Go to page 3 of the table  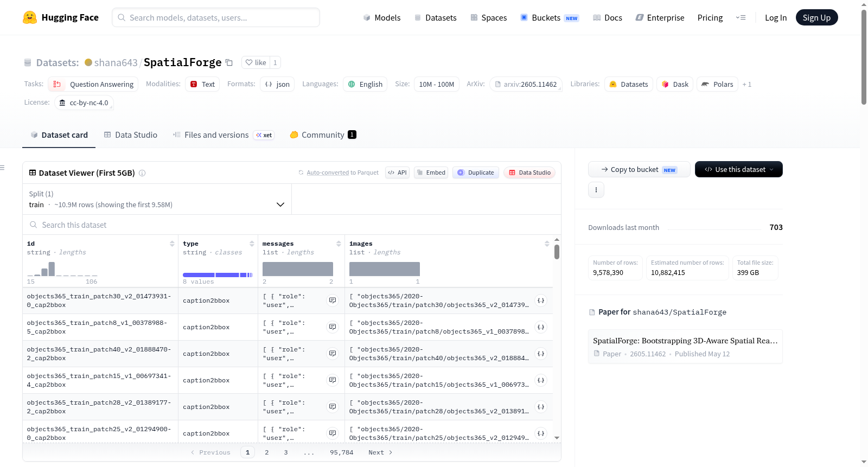pyautogui.click(x=286, y=452)
